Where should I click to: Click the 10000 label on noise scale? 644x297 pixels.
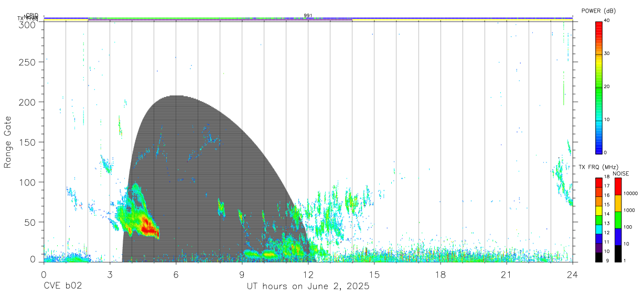click(631, 193)
